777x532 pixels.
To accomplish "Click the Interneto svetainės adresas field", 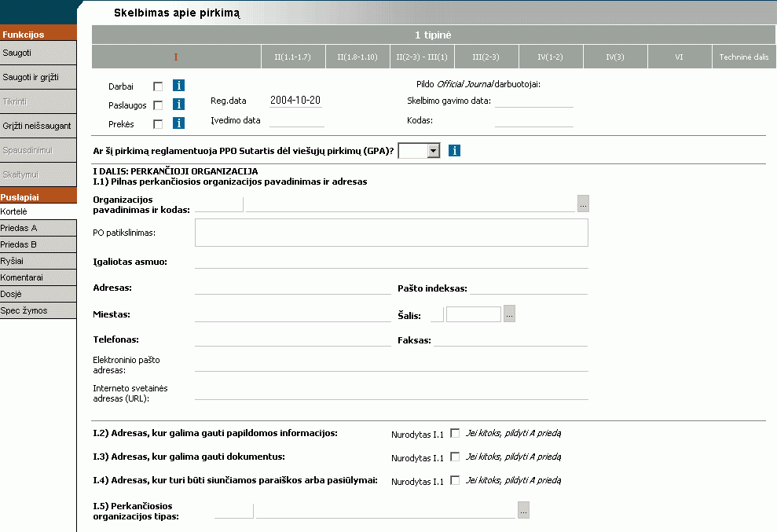I will [x=391, y=393].
